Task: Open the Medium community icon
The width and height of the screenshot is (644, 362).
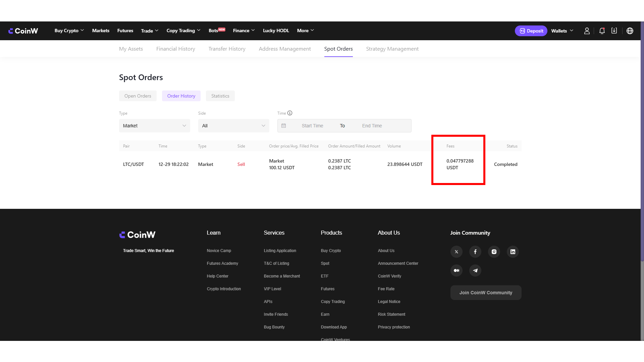Action: 457,270
